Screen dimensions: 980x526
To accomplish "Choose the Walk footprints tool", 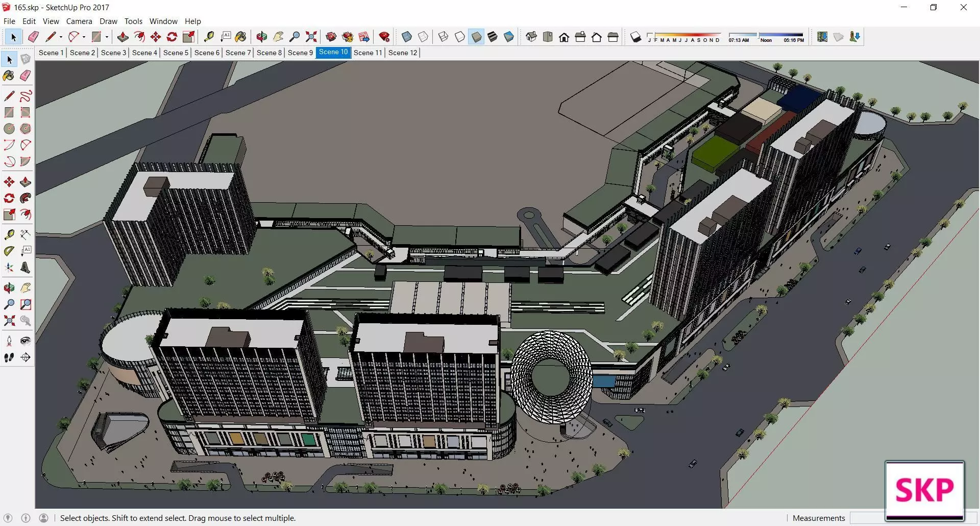I will point(9,357).
